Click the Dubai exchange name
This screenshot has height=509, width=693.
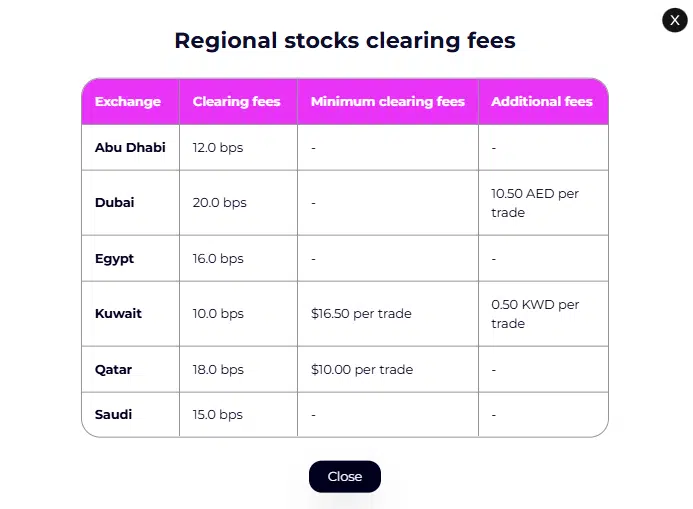[114, 202]
